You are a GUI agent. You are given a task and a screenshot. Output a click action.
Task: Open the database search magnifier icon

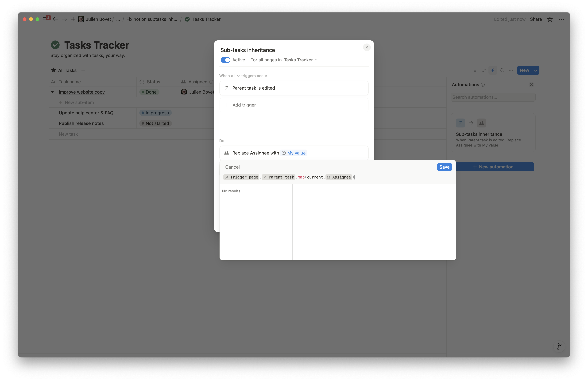point(502,70)
